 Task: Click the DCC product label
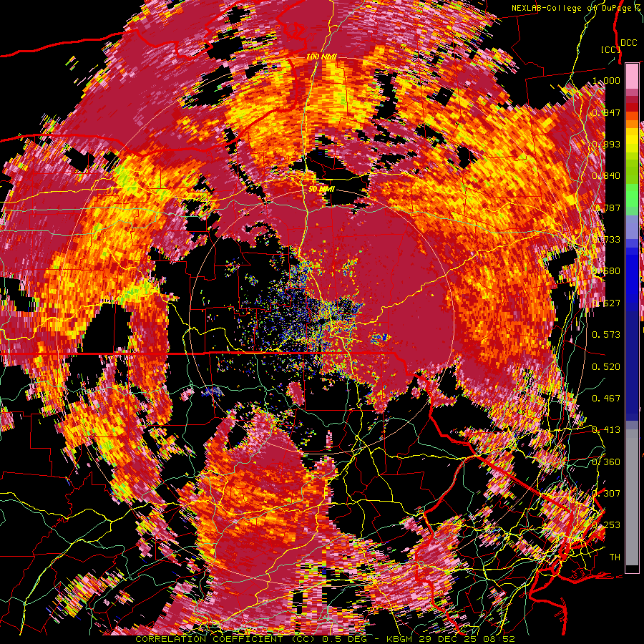(628, 43)
